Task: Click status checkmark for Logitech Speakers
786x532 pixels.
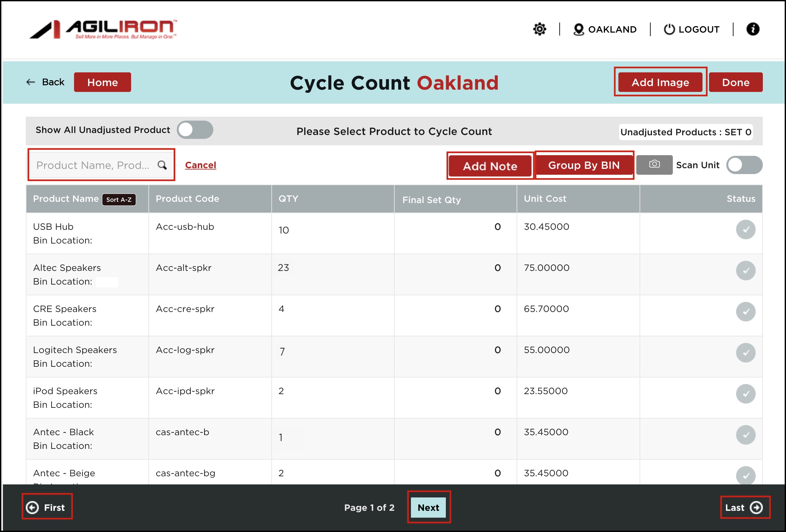Action: 746,352
